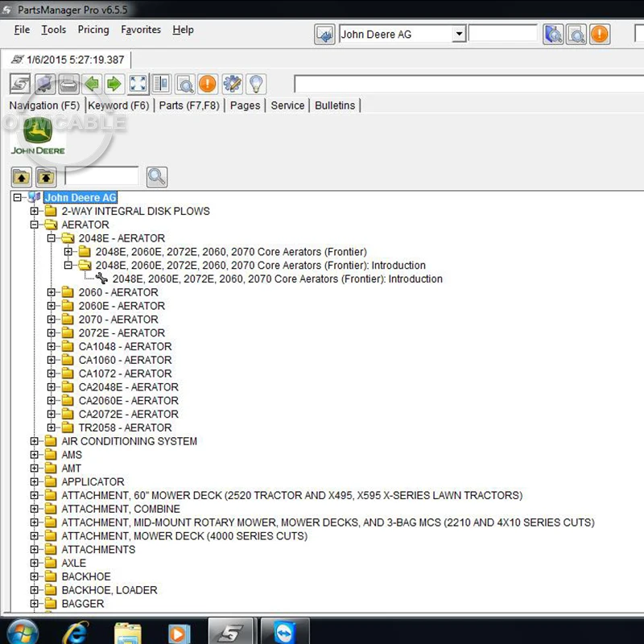Open the John Deere AG catalog dropdown

point(459,34)
